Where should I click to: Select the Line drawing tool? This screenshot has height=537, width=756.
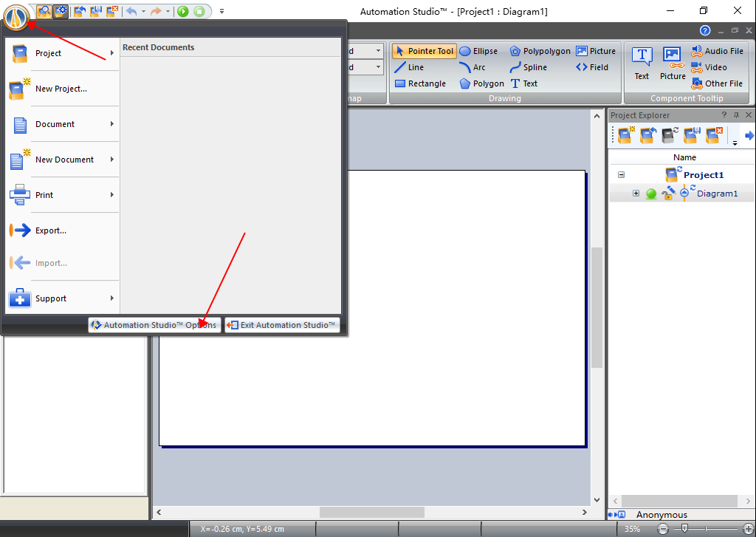point(409,67)
